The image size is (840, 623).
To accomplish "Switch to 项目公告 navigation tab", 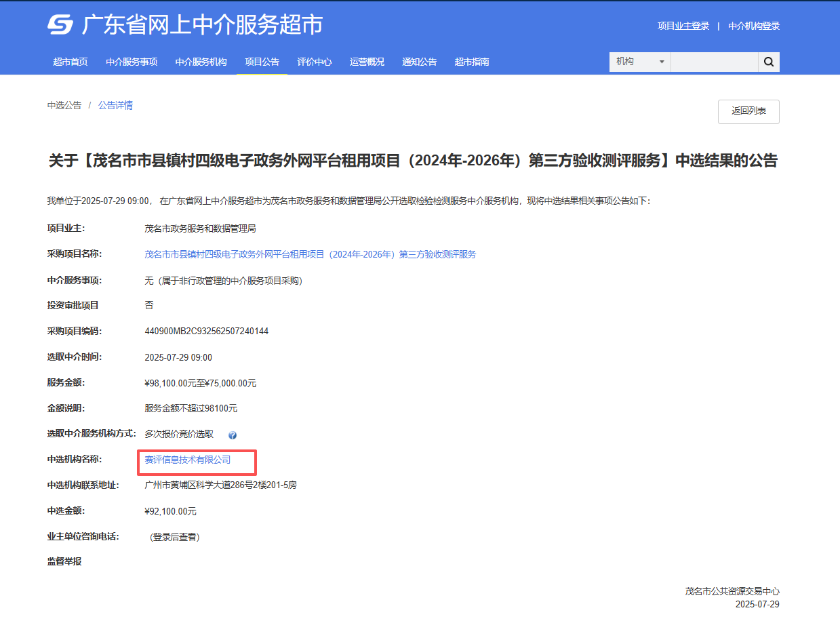I will pos(262,62).
